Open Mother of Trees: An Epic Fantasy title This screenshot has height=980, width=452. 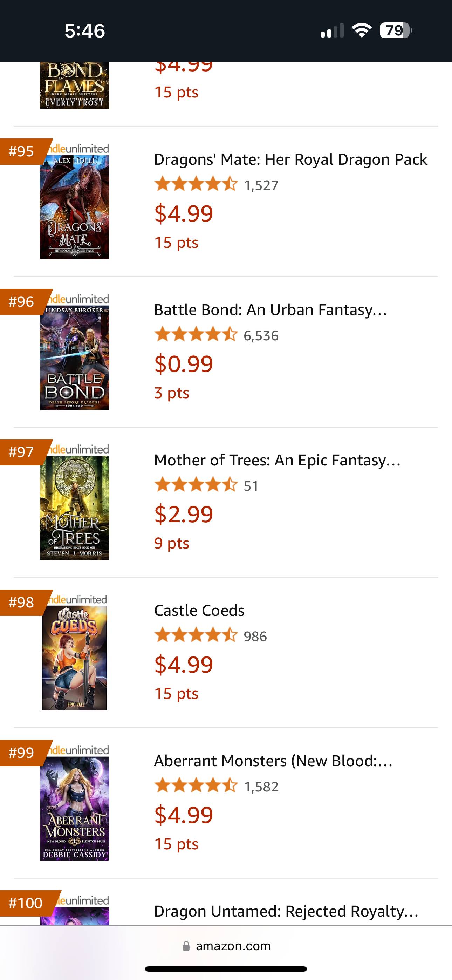point(278,460)
